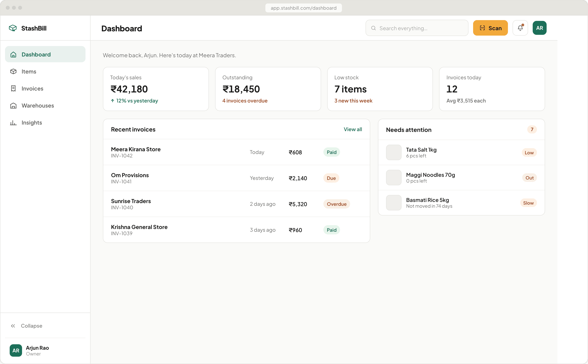Click the Low badge for Tata Salt

pyautogui.click(x=529, y=153)
